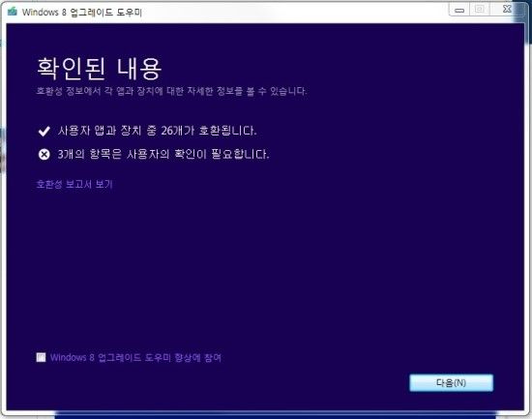Viewport: 532px width, 419px height.
Task: Click the 확인된 내용 heading
Action: (x=99, y=69)
